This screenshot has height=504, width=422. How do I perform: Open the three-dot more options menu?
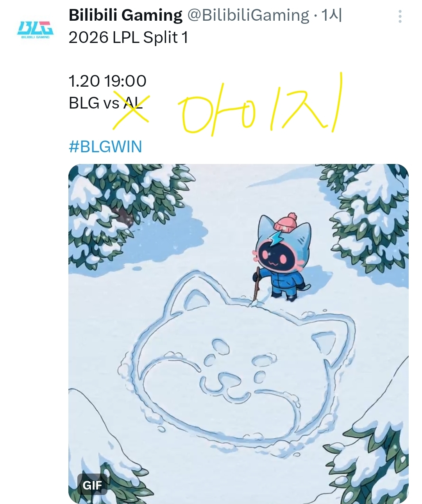[x=400, y=16]
